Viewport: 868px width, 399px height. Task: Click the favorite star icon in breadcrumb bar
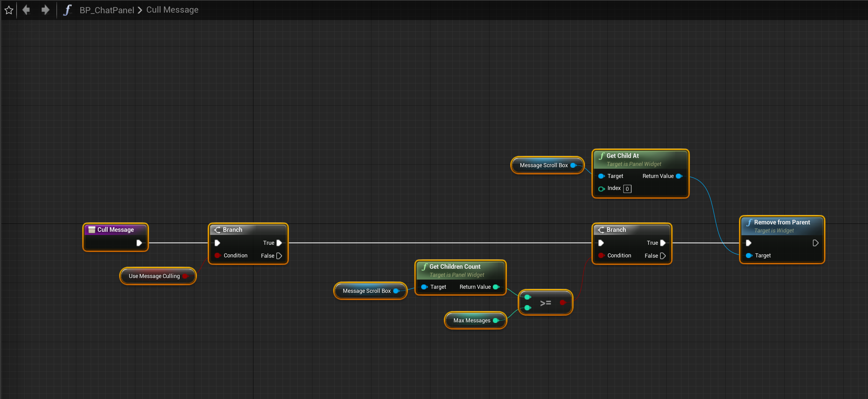pos(9,10)
